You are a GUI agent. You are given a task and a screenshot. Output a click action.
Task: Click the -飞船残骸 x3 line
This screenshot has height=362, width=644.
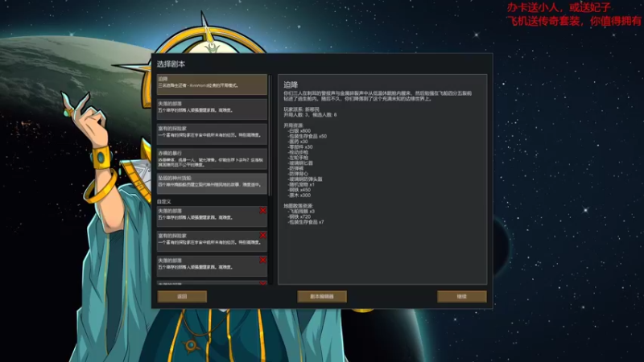(301, 212)
